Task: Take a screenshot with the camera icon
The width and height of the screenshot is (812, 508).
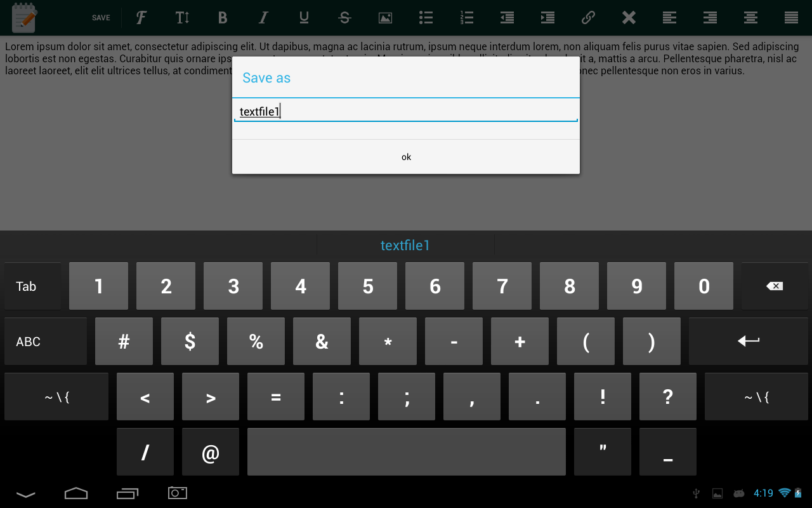Action: point(178,493)
